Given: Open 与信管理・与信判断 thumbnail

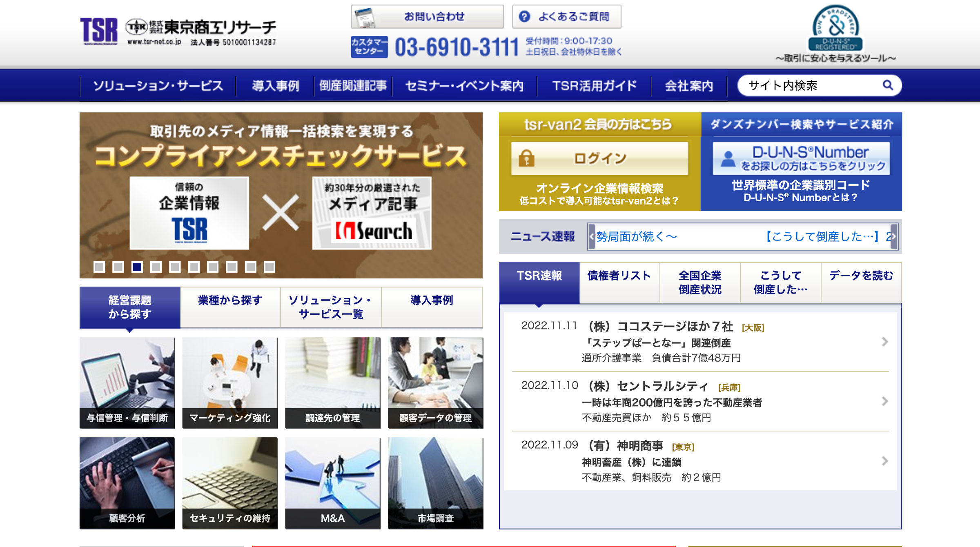Looking at the screenshot, I should (x=127, y=383).
